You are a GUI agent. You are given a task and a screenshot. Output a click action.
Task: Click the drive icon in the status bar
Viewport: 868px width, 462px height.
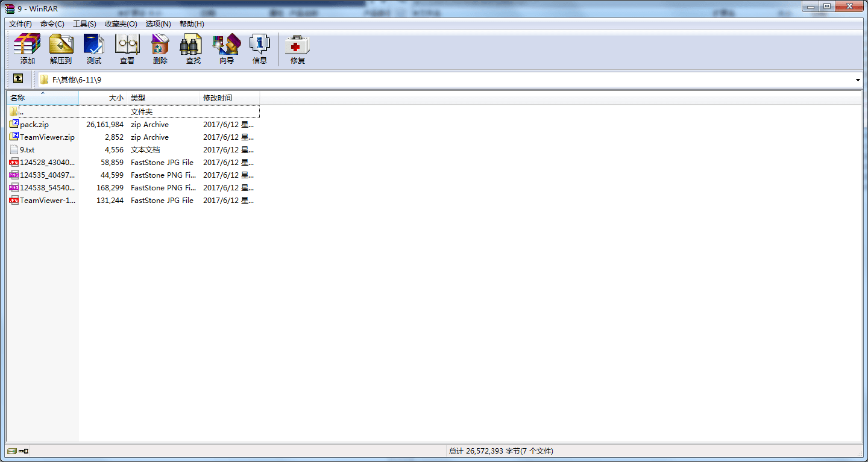pos(11,451)
